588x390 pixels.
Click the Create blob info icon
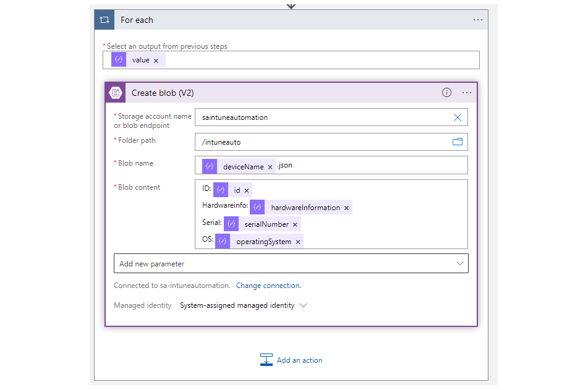446,93
